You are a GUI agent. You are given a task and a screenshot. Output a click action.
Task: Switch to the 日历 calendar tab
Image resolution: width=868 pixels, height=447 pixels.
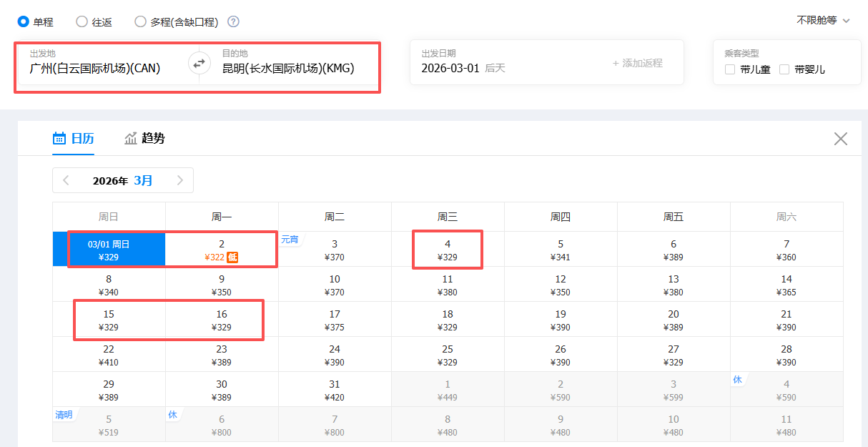tap(74, 139)
